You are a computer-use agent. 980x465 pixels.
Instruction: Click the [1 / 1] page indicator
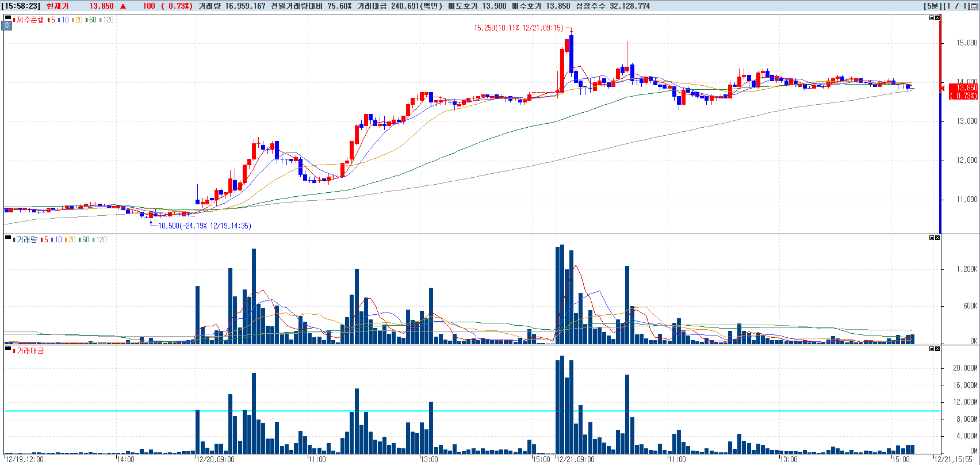957,6
